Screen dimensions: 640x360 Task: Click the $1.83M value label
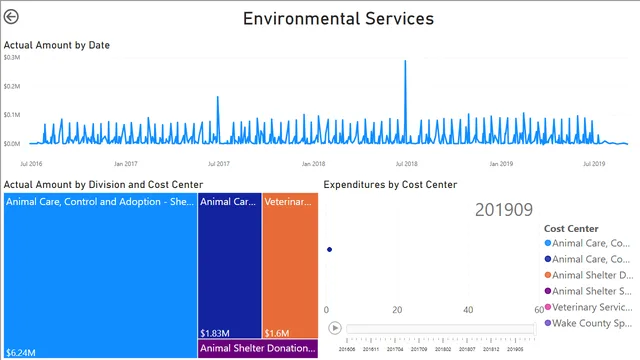tap(215, 333)
